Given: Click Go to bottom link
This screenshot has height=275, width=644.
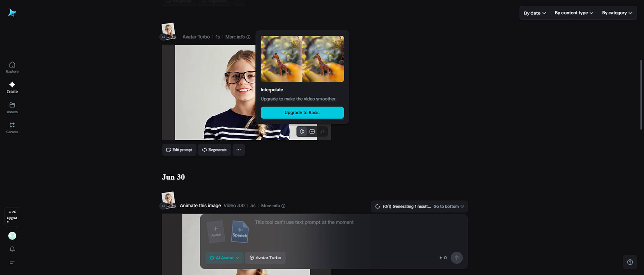Looking at the screenshot, I should [449, 207].
